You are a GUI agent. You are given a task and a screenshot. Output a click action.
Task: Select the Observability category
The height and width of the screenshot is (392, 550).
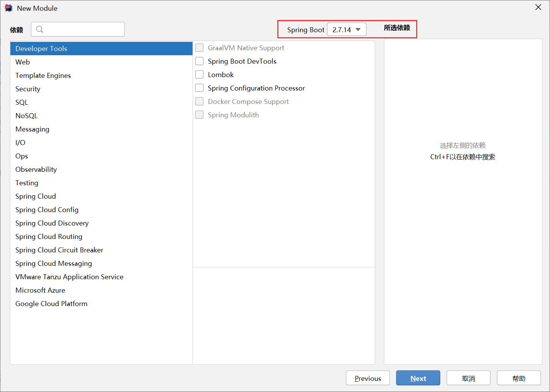pyautogui.click(x=101, y=169)
